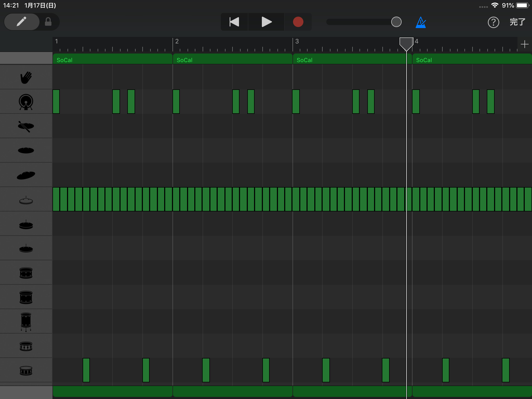The height and width of the screenshot is (399, 532).
Task: Toggle the pencil edit mode
Action: 22,22
